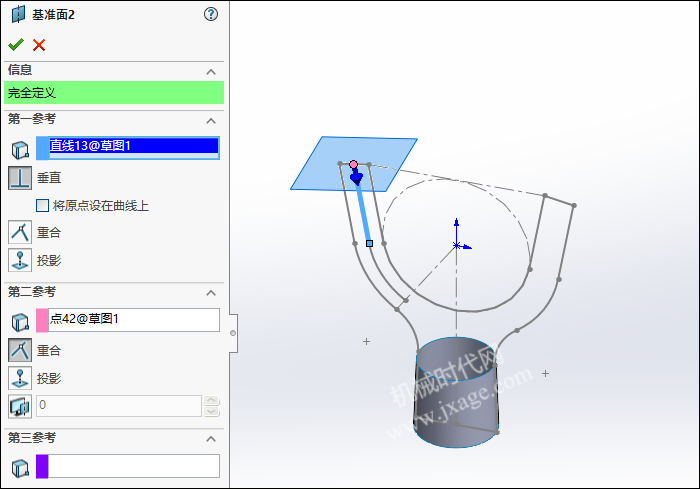The height and width of the screenshot is (489, 700).
Task: Click the 第二参考 section header text
Action: pyautogui.click(x=32, y=292)
